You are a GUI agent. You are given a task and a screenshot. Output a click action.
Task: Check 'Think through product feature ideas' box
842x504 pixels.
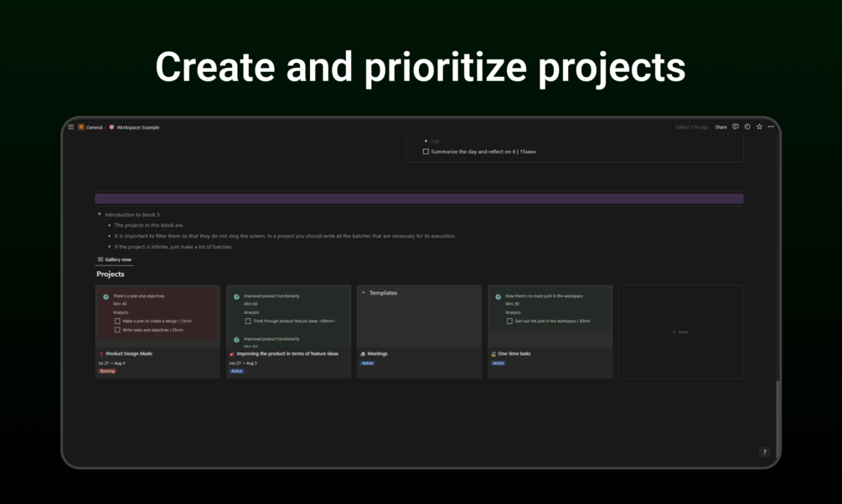pos(248,321)
